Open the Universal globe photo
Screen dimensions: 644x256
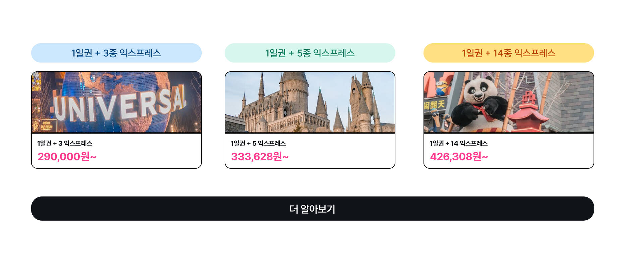(116, 102)
